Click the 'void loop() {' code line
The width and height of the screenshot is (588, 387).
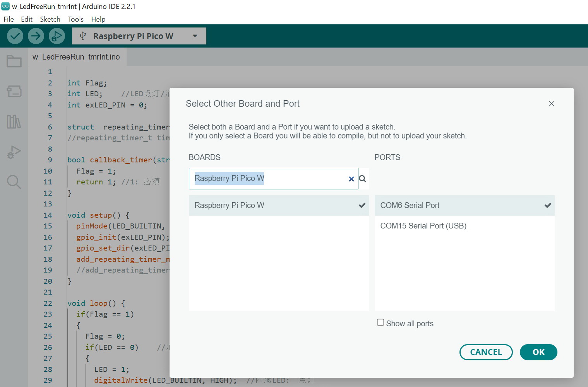pyautogui.click(x=96, y=303)
